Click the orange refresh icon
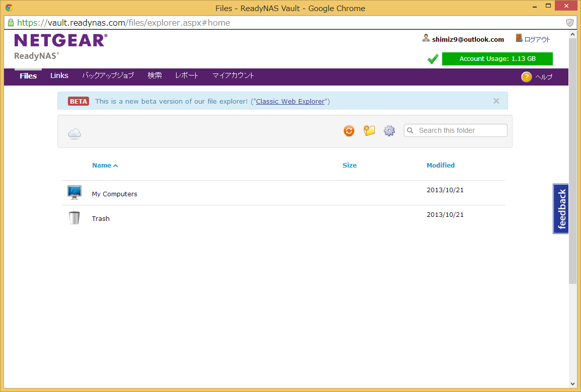The height and width of the screenshot is (392, 581). coord(349,131)
